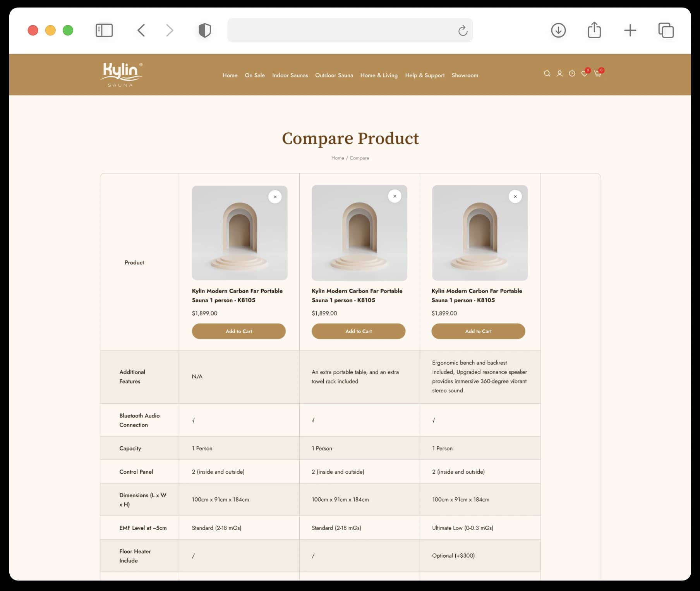The height and width of the screenshot is (591, 700).
Task: Open the site search icon
Action: pyautogui.click(x=547, y=74)
